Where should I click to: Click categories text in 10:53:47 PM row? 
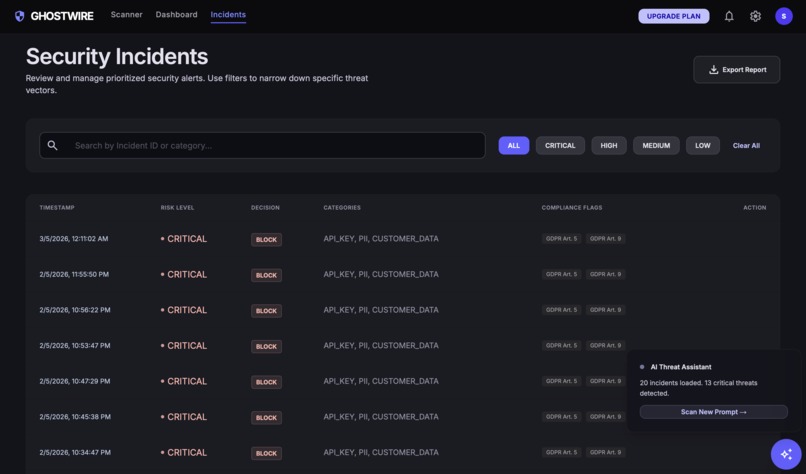[x=381, y=345]
